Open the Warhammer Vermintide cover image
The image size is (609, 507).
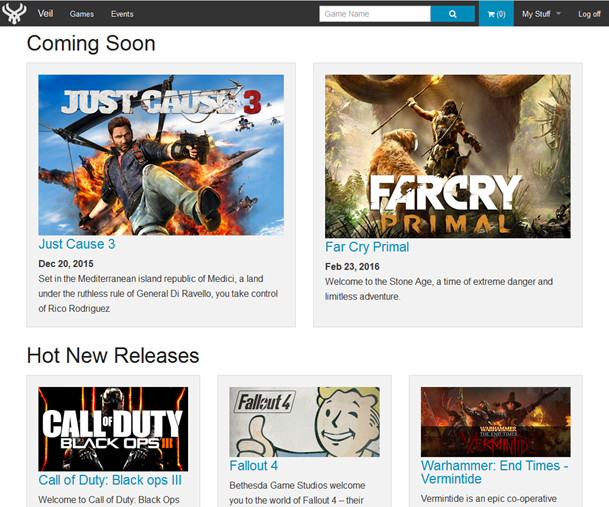pos(495,421)
